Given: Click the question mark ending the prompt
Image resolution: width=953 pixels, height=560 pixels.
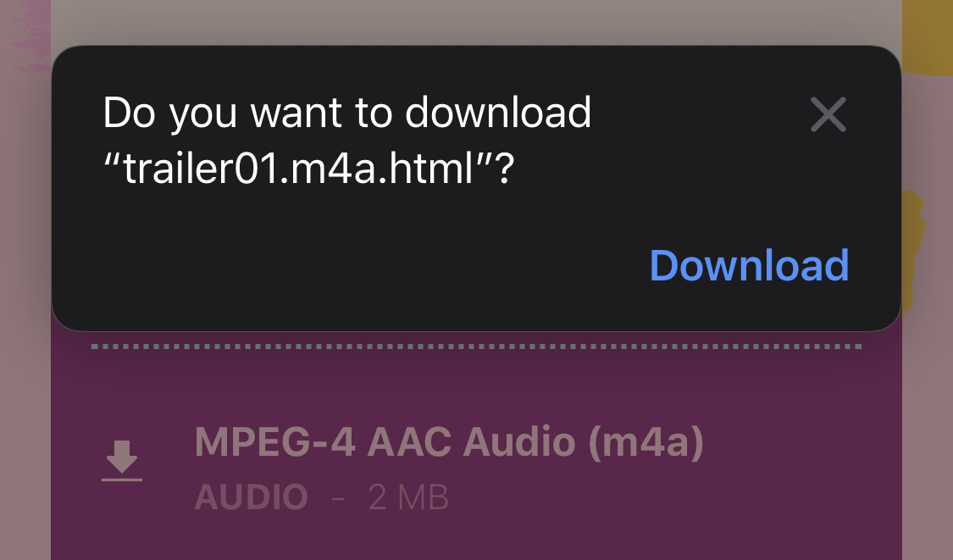Looking at the screenshot, I should point(505,169).
